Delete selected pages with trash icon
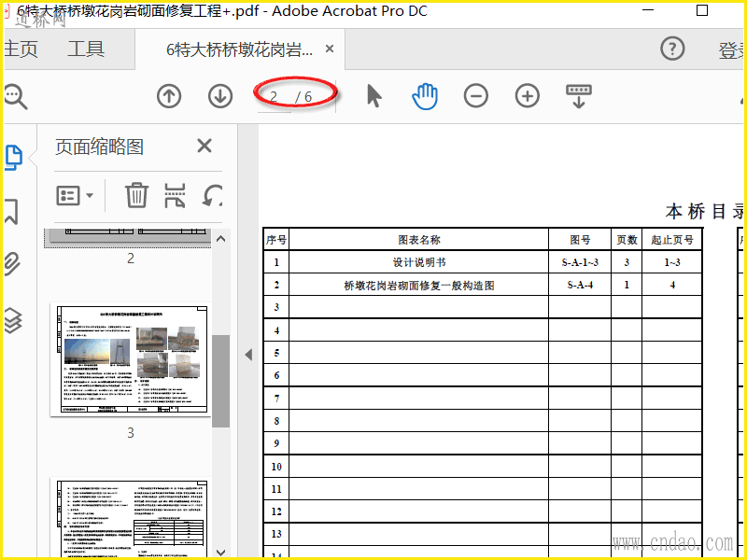This screenshot has height=560, width=747. tap(136, 195)
